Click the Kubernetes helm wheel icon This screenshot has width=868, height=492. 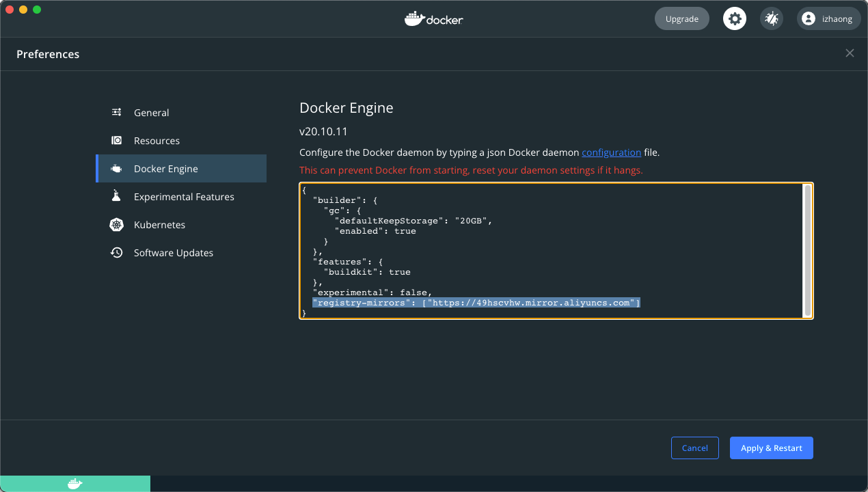click(117, 225)
